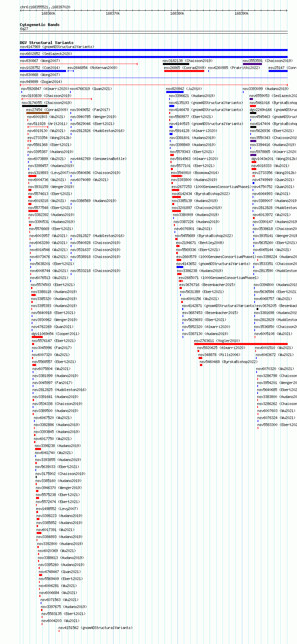Select the DGV Structural Variants track title
The image size is (297, 644).
(x=47, y=43)
